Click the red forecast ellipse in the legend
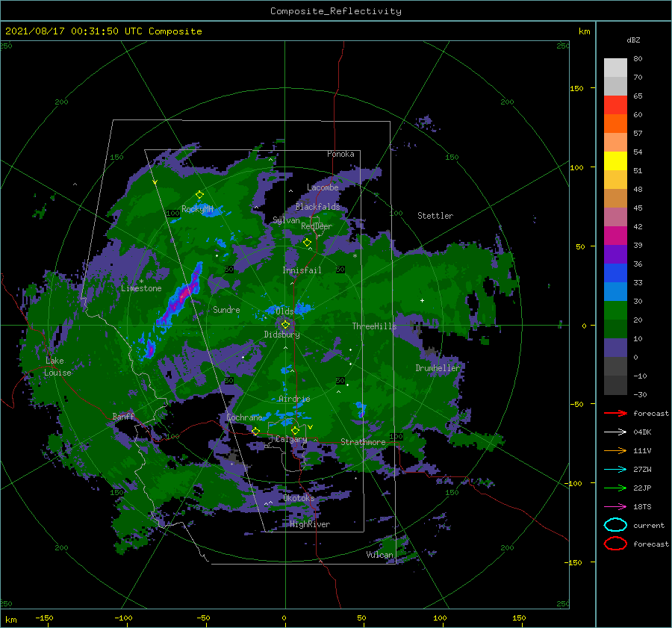The image size is (672, 628). [615, 544]
